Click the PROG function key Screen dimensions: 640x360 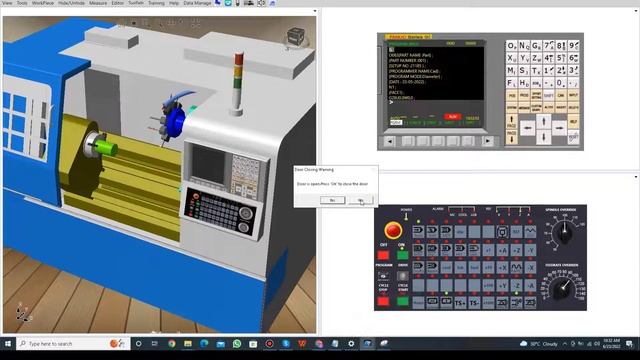(524, 96)
